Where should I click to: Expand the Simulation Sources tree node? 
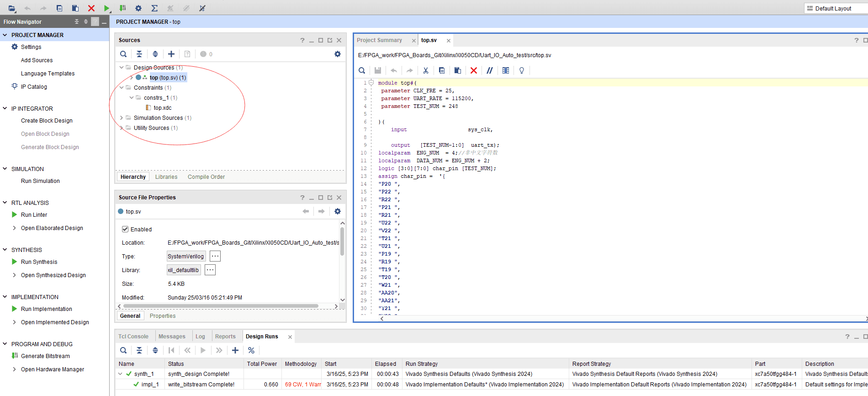pyautogui.click(x=122, y=118)
